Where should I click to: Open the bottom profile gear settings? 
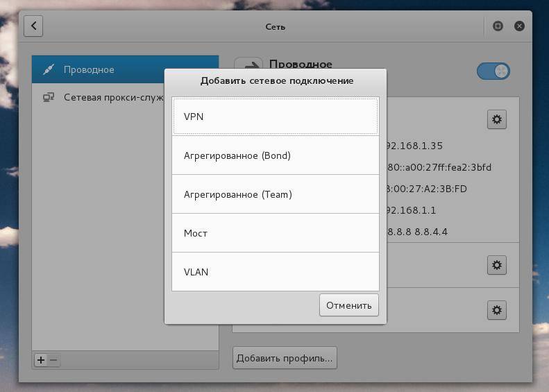[x=497, y=310]
